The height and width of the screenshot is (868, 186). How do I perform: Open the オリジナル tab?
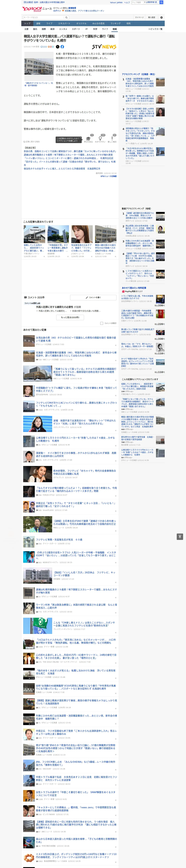(x=81, y=24)
